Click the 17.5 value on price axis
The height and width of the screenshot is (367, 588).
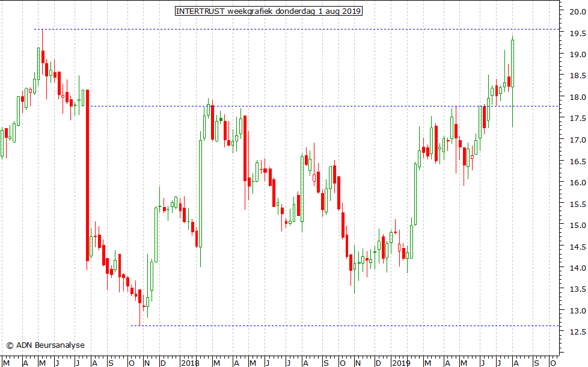click(x=577, y=119)
